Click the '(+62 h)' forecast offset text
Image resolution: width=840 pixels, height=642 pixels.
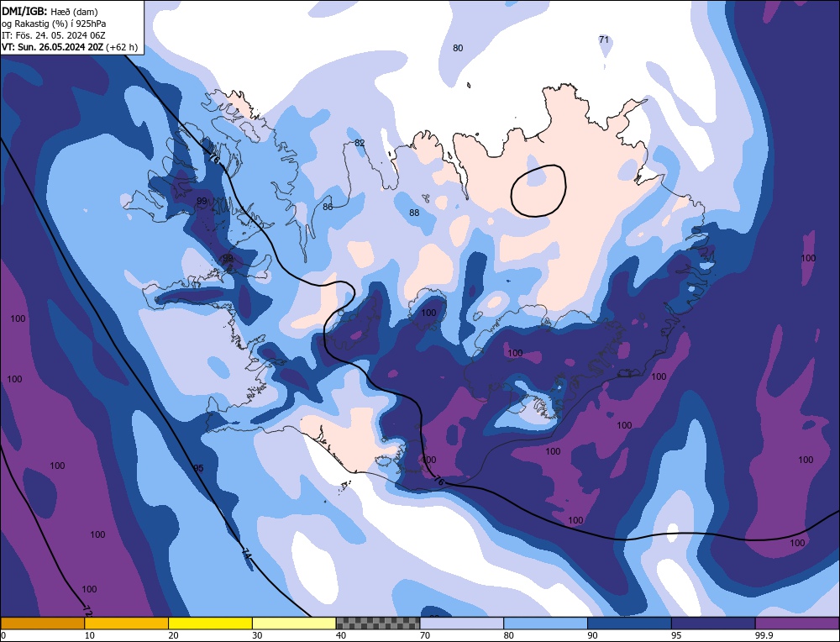[122, 47]
